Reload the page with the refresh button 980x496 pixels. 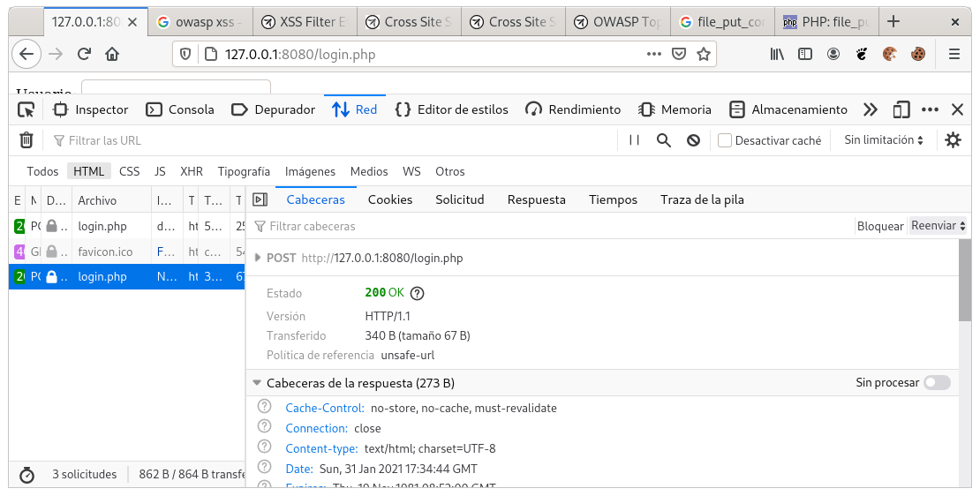85,54
